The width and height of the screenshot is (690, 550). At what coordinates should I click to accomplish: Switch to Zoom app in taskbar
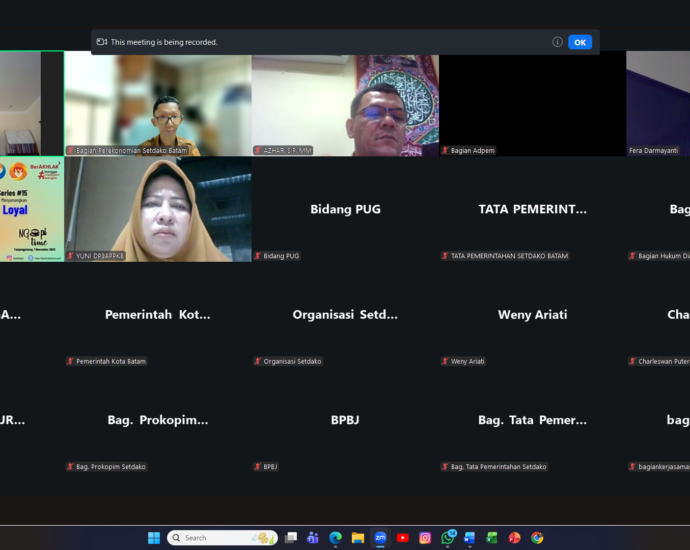[380, 538]
